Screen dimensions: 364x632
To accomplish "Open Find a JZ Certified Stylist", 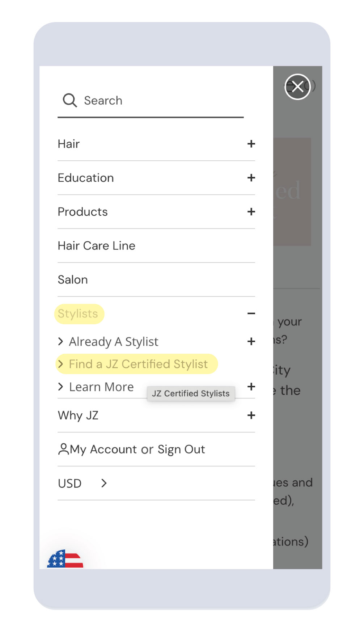I will (138, 364).
